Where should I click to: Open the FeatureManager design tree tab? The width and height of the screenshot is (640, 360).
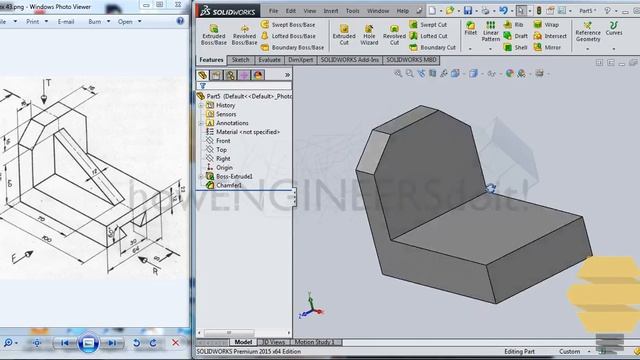(x=202, y=75)
